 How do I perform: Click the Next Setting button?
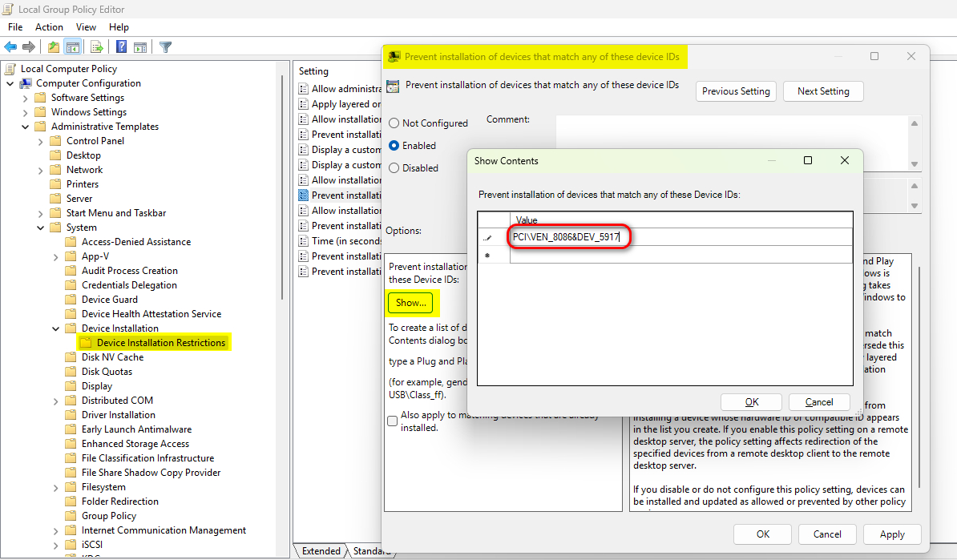pos(823,91)
